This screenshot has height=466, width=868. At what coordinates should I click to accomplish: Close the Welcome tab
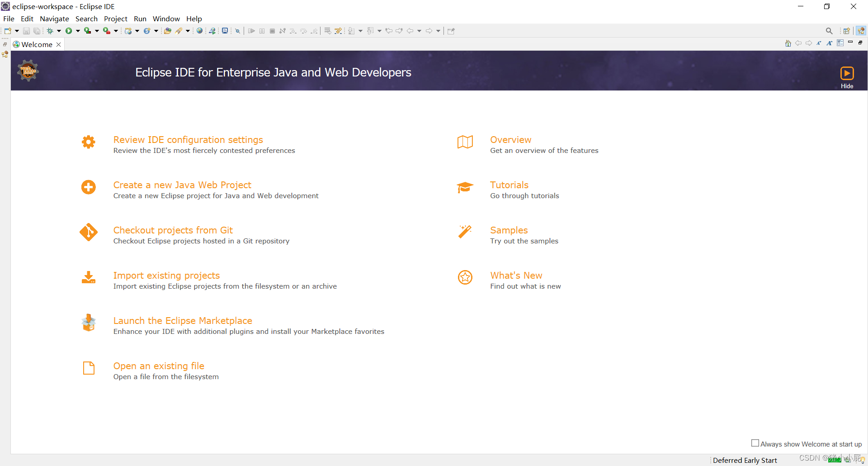click(58, 44)
